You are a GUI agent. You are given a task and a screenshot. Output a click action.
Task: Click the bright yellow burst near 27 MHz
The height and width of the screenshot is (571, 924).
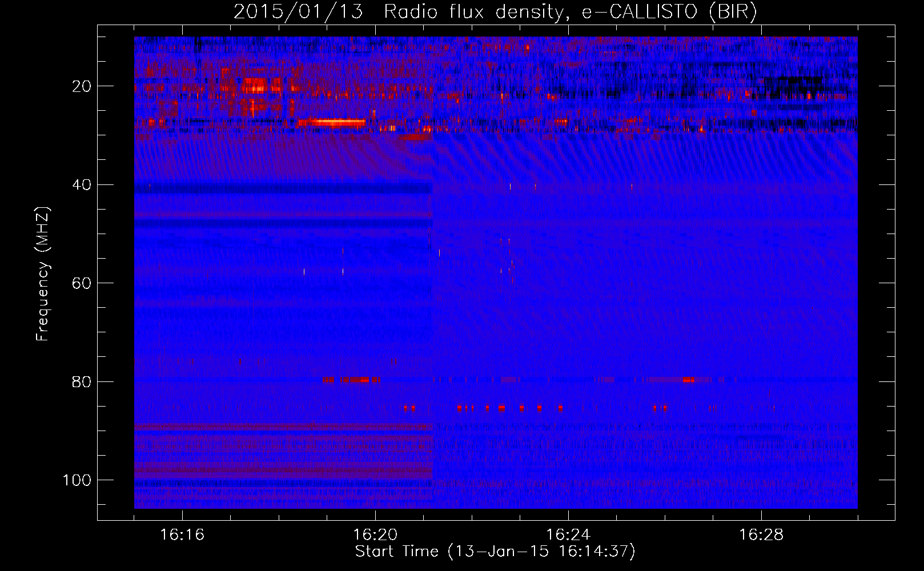pyautogui.click(x=331, y=122)
